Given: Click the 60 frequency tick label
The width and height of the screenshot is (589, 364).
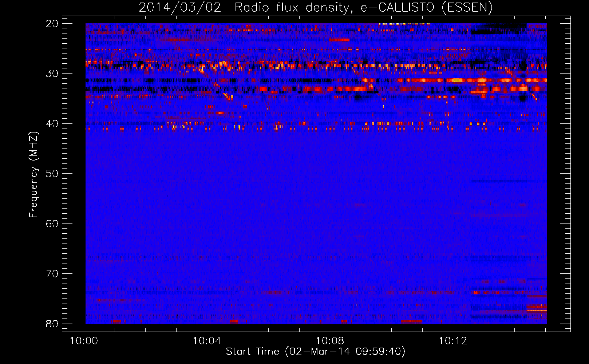Looking at the screenshot, I should [x=52, y=223].
